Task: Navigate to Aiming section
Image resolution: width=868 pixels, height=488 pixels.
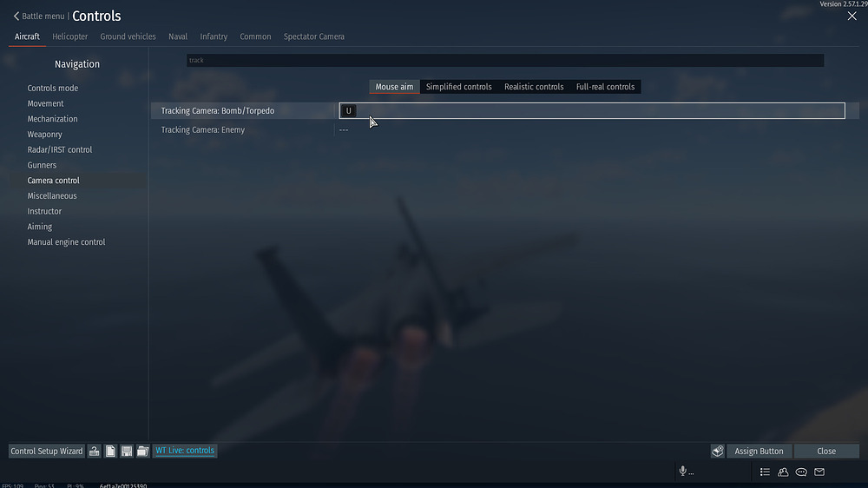Action: [40, 227]
